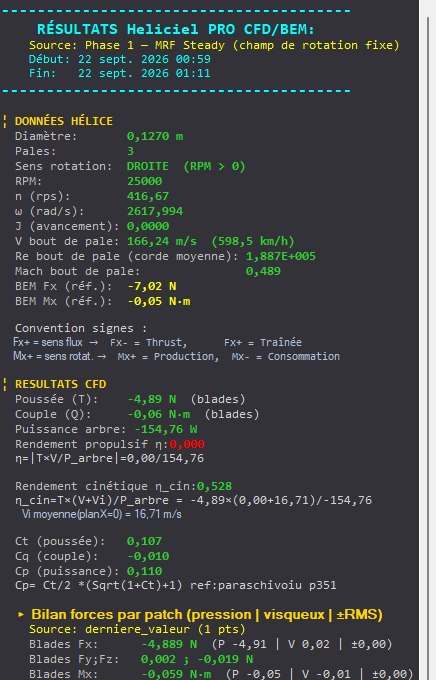
Task: Select the Rendement cinétique value 0,528
Action: point(214,486)
